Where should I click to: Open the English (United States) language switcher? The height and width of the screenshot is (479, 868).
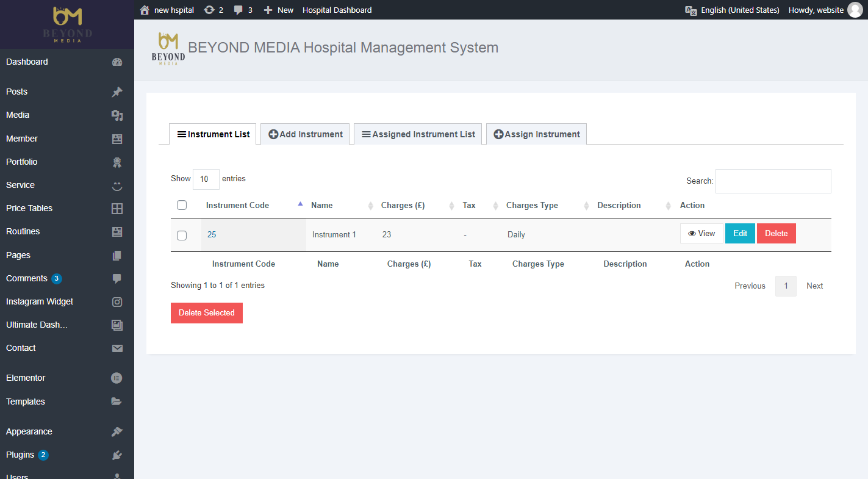tap(732, 10)
